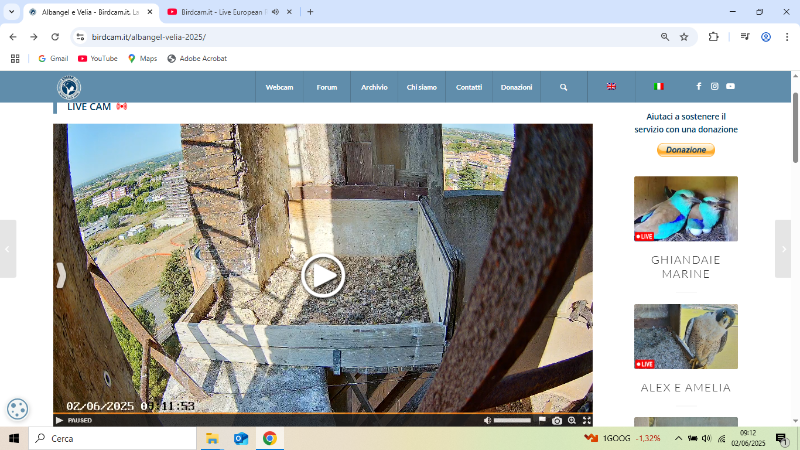Show hidden system tray icons

pos(678,438)
